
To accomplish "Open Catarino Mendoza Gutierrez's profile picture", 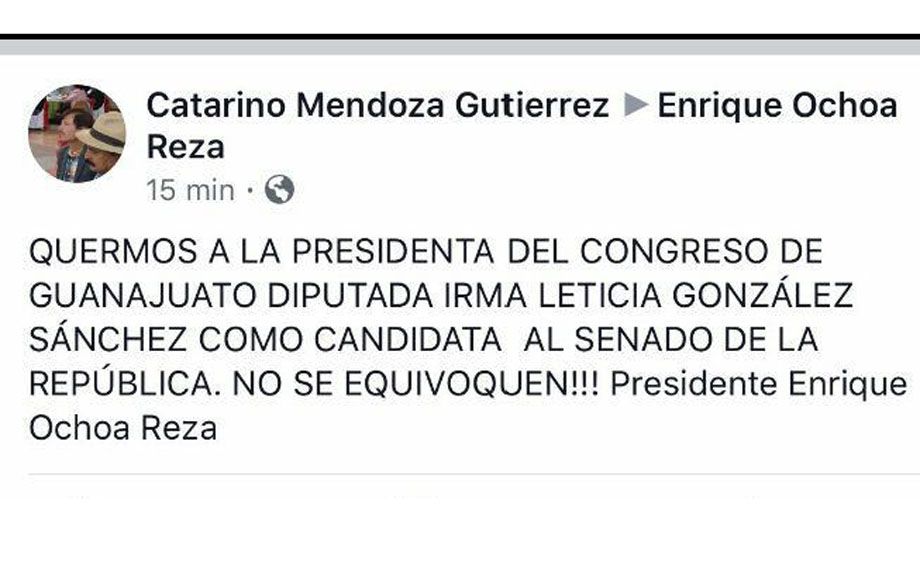I will [x=76, y=133].
